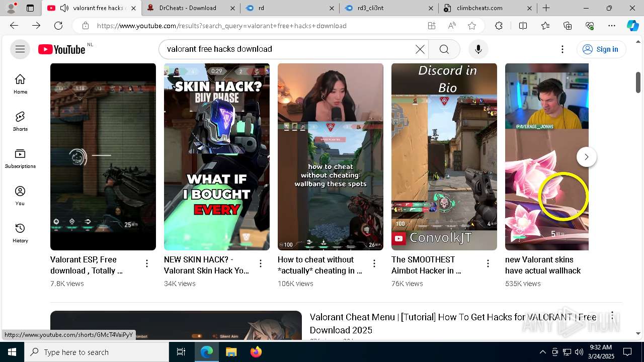Start voice search with the microphone
This screenshot has width=644, height=362.
478,49
